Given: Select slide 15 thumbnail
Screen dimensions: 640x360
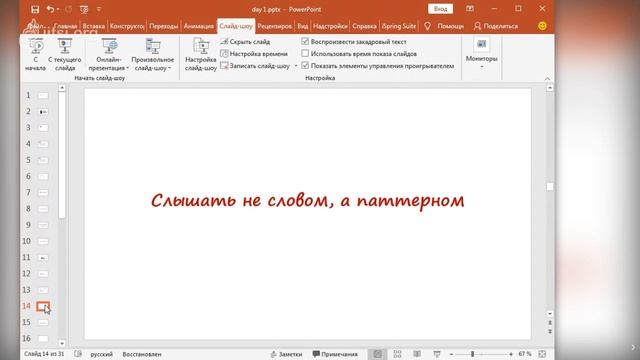Looking at the screenshot, I should 43,322.
